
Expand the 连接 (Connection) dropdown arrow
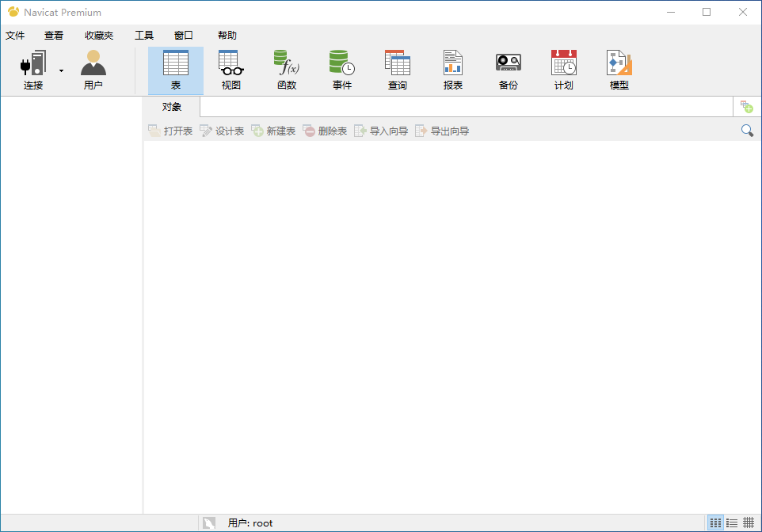tap(60, 69)
